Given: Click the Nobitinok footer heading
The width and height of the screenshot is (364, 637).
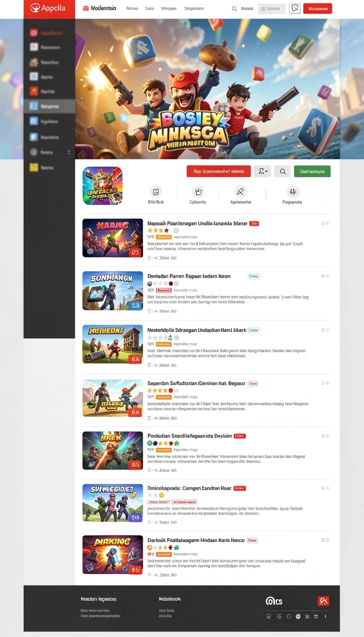Looking at the screenshot, I should (170, 599).
